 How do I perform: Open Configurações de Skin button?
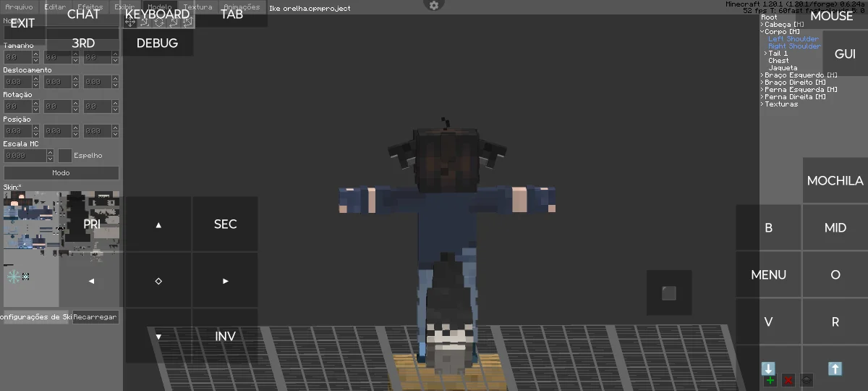point(37,317)
